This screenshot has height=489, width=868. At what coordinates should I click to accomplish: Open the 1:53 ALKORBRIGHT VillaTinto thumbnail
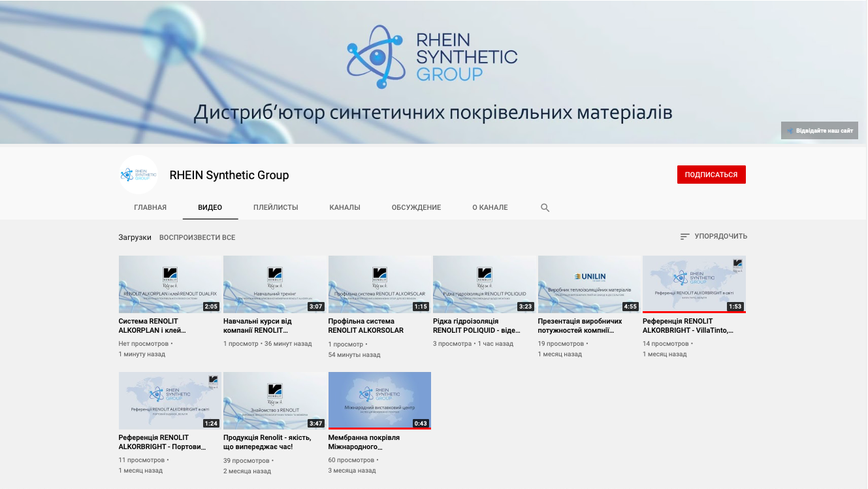pyautogui.click(x=694, y=284)
